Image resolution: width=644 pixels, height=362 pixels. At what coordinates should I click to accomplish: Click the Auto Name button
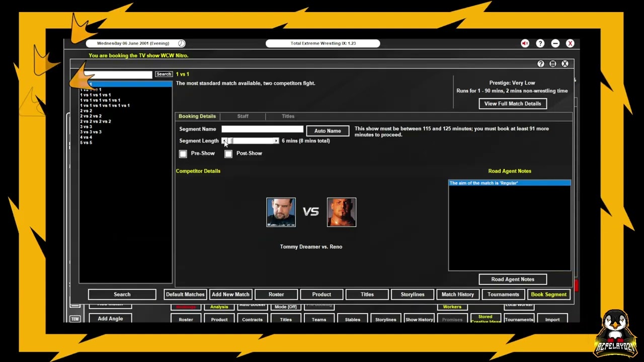(x=328, y=131)
